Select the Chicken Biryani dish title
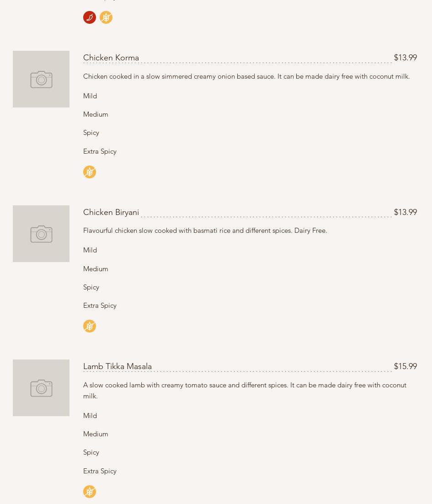The width and height of the screenshot is (432, 504). point(111,212)
